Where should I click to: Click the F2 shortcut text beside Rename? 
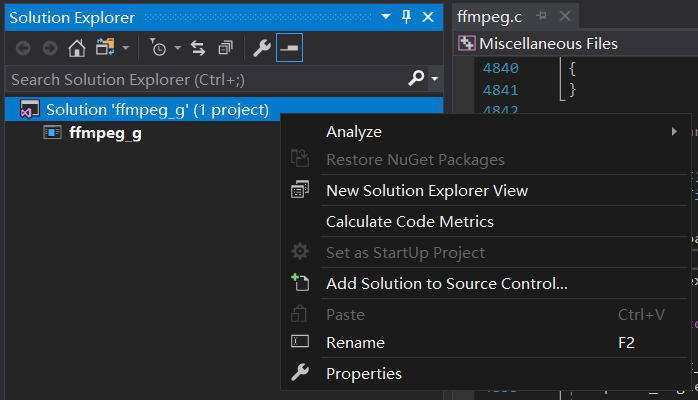(626, 343)
